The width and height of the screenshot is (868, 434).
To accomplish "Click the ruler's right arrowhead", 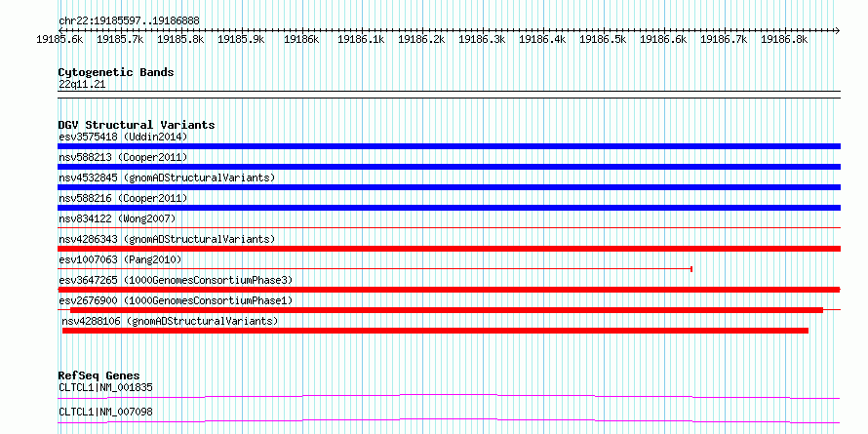I will click(x=838, y=30).
